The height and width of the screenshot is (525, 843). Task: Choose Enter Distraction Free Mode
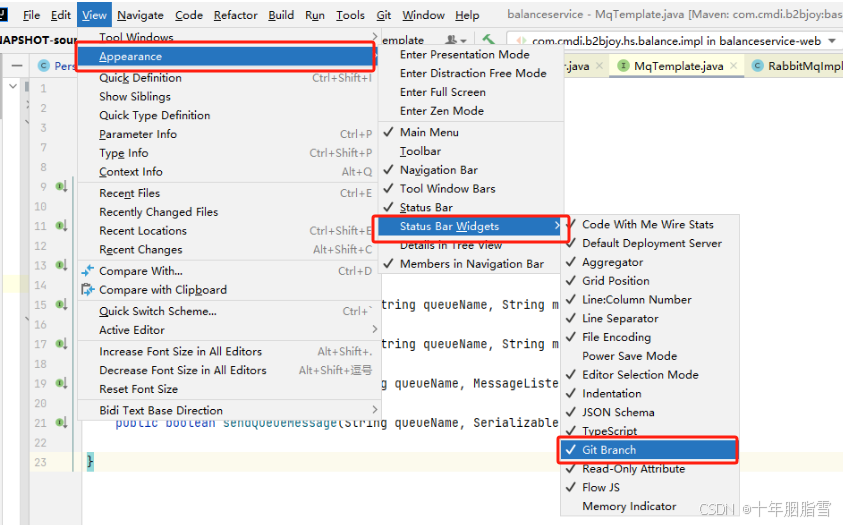[x=471, y=73]
